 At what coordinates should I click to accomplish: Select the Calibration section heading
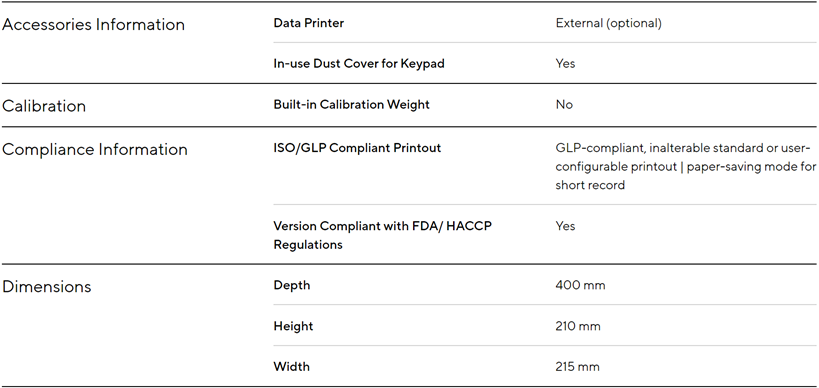coord(44,106)
